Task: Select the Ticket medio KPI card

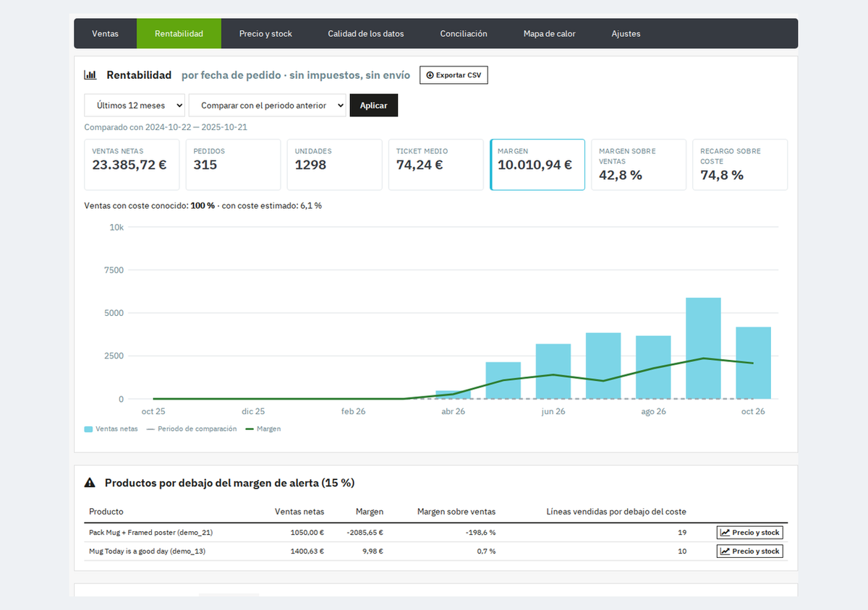Action: point(435,165)
